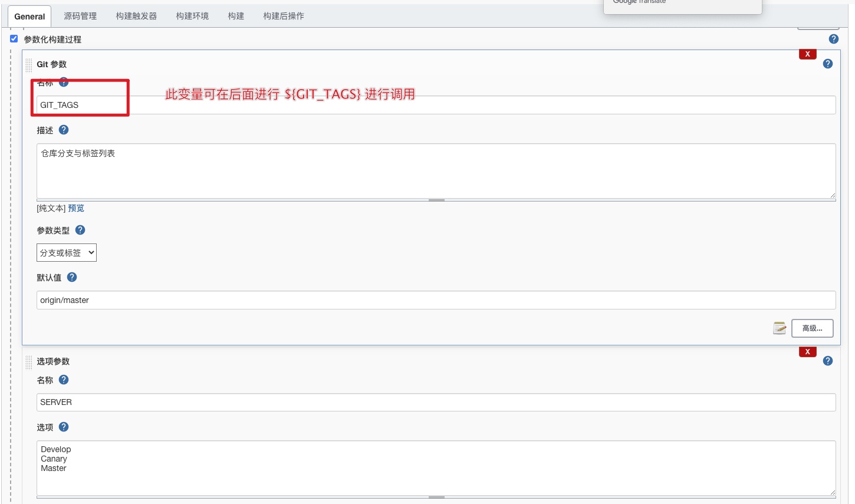Open help for parameterized build option
Viewport: 855px width, 504px height.
pos(833,39)
